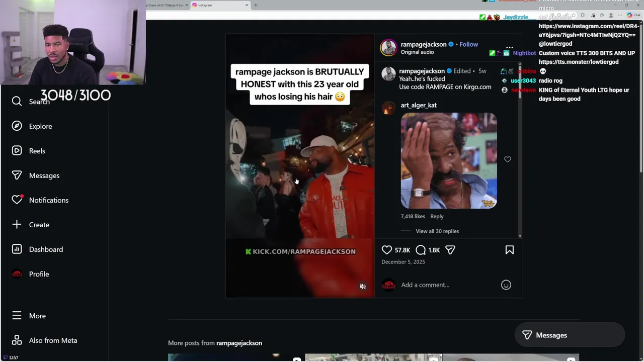Click Explore label in sidebar
This screenshot has width=644, height=362.
pos(41,126)
